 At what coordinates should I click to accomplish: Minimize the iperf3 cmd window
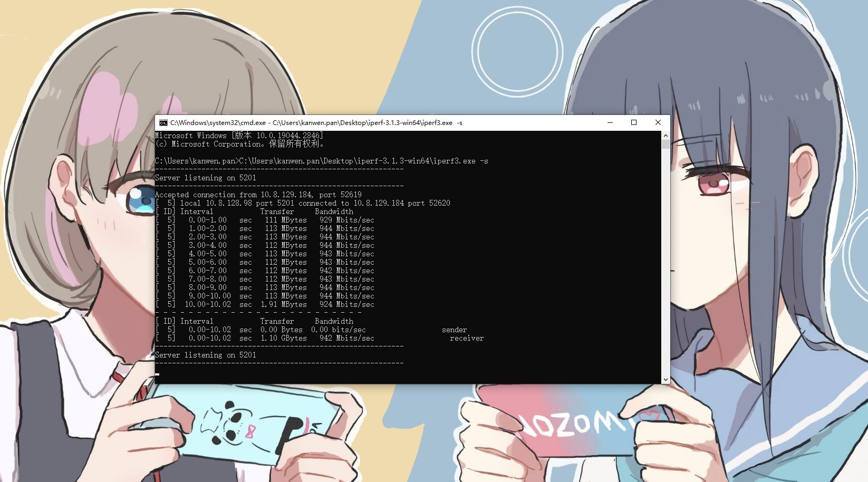(x=610, y=123)
